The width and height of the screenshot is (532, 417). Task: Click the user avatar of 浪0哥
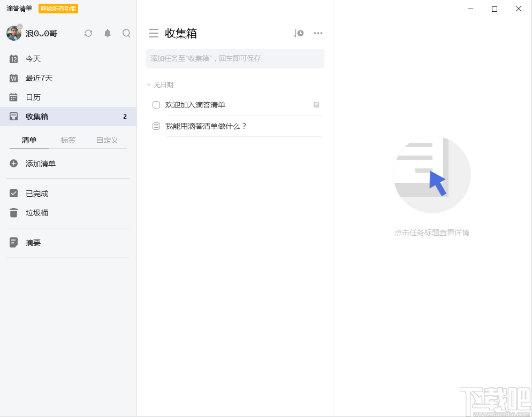click(x=13, y=33)
